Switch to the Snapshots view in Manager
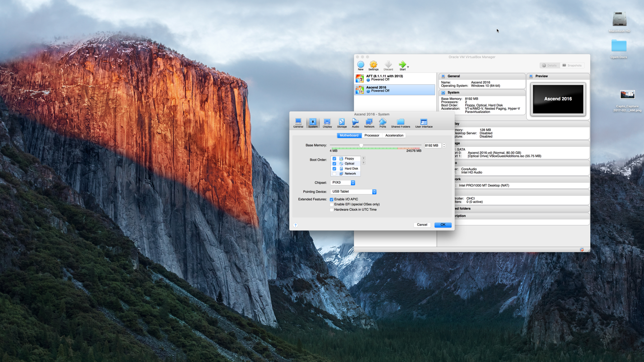Image resolution: width=644 pixels, height=362 pixels. [572, 65]
